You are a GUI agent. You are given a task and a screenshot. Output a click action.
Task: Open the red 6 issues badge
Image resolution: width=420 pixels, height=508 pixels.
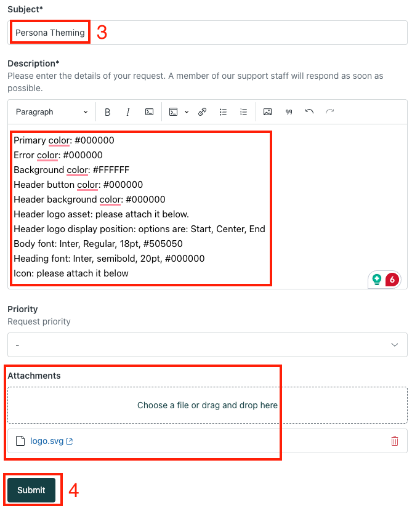(392, 280)
